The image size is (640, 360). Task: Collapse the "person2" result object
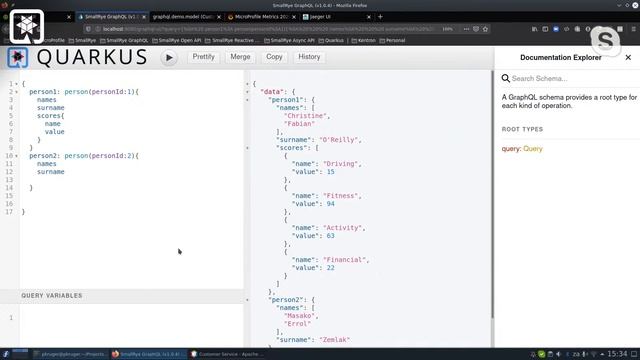[x=247, y=300]
